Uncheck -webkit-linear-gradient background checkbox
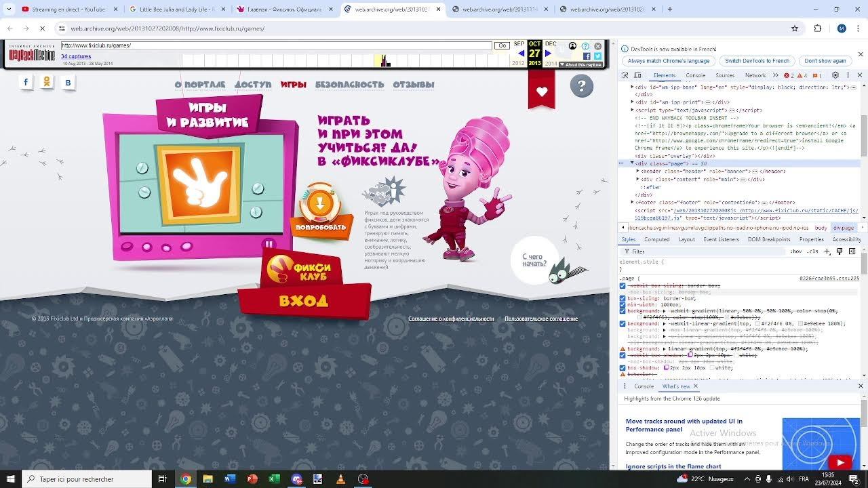Screen dimensions: 868x488 pyautogui.click(x=623, y=324)
